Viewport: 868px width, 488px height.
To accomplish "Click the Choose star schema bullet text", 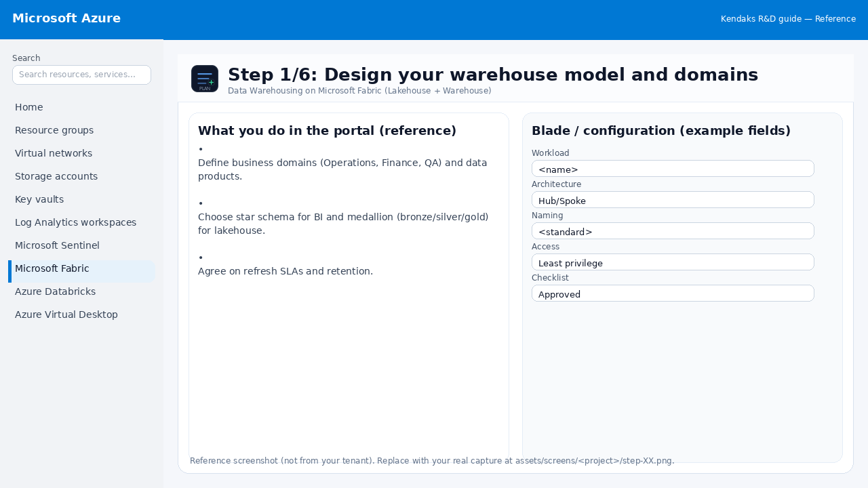I will (343, 224).
